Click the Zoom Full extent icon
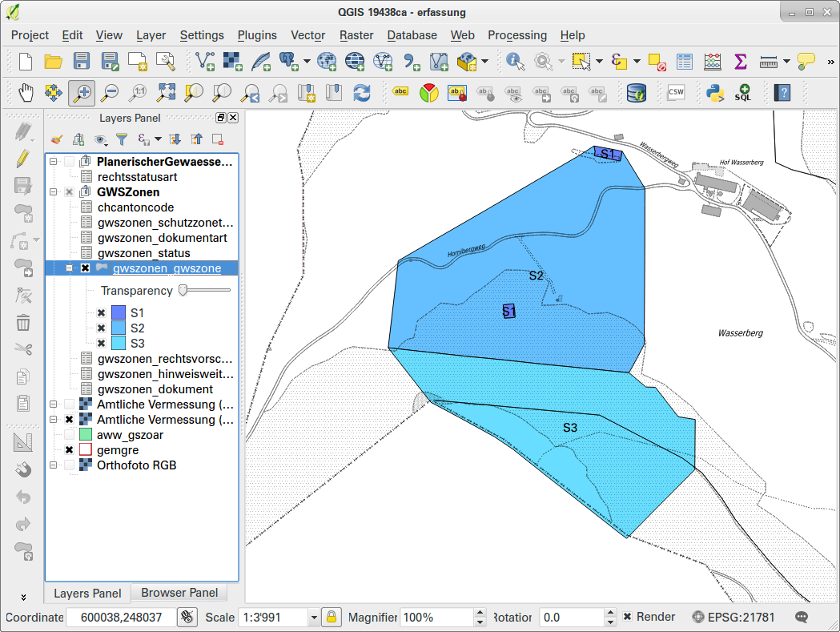The width and height of the screenshot is (840, 632). pos(166,92)
